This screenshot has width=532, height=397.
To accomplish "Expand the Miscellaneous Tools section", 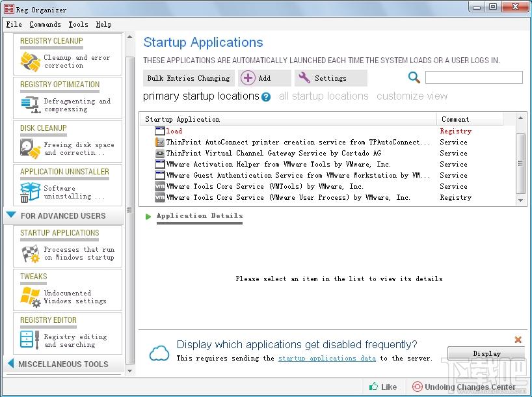I will point(11,364).
